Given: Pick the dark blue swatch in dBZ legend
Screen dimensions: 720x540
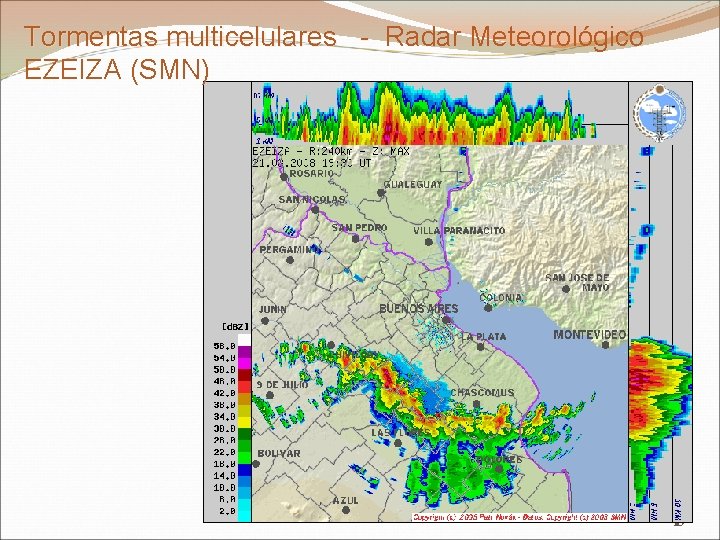Looking at the screenshot, I should tap(244, 470).
